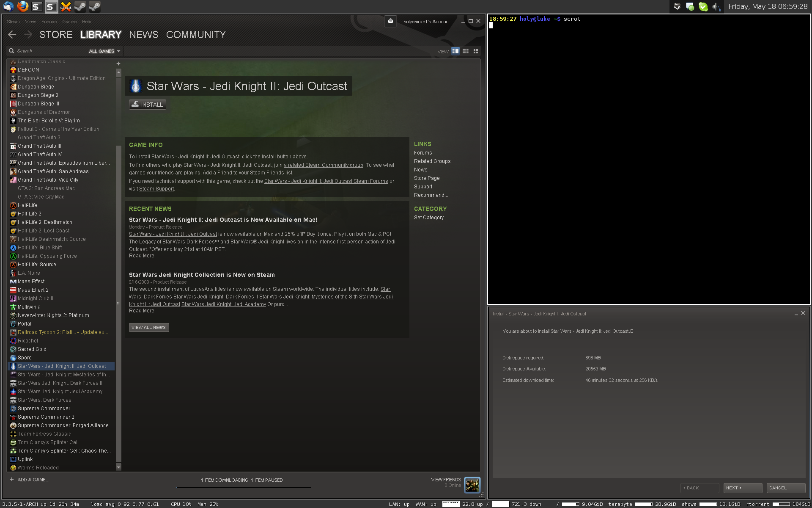Screen dimensions: 812x508
Task: Click the Sacred Gold game icon
Action: pyautogui.click(x=13, y=349)
